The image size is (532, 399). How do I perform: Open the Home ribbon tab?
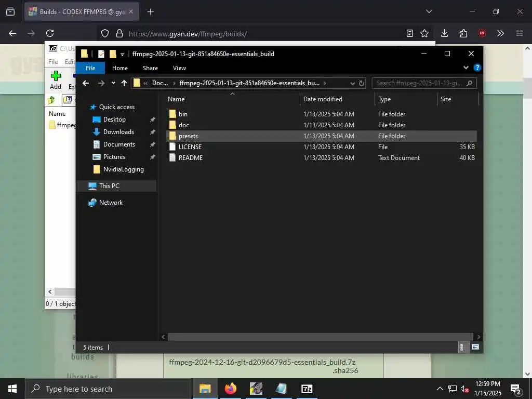[120, 68]
